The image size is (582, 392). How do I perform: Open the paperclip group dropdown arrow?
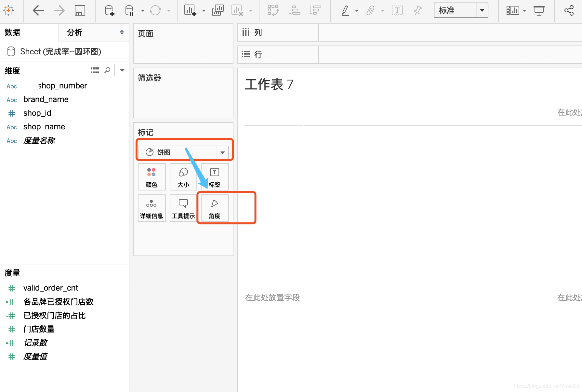pyautogui.click(x=383, y=11)
